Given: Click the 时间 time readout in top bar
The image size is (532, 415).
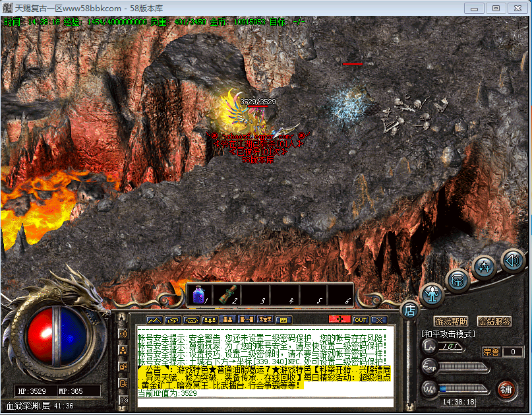Looking at the screenshot, I should (32, 22).
